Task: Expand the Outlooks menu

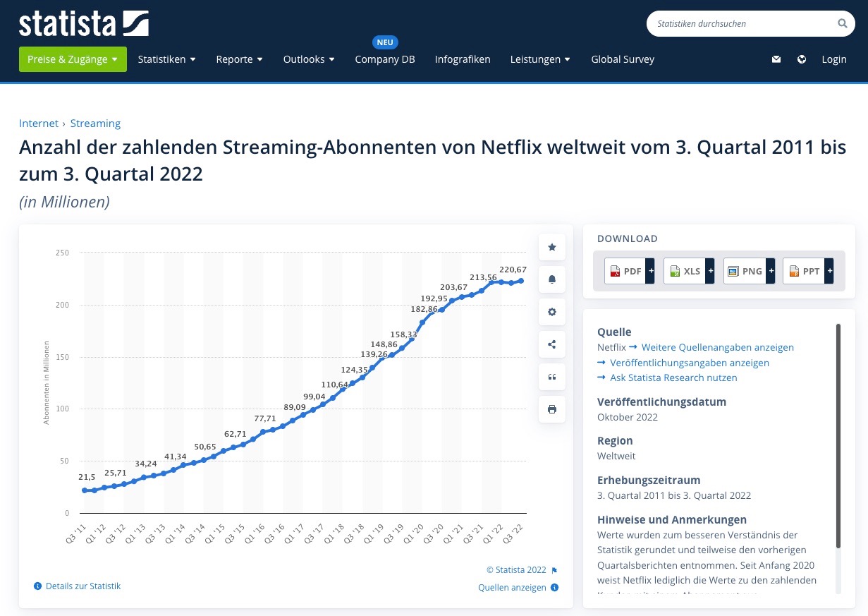Action: pos(309,59)
